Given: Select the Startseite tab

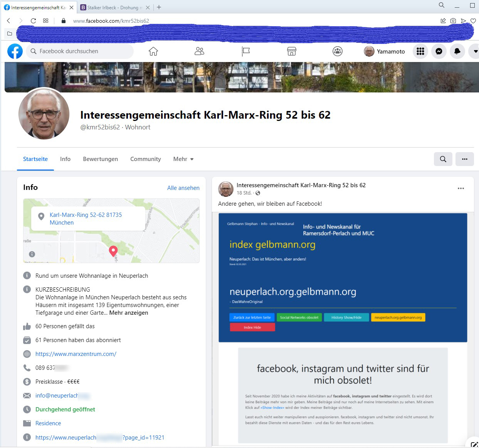Looking at the screenshot, I should tap(35, 159).
